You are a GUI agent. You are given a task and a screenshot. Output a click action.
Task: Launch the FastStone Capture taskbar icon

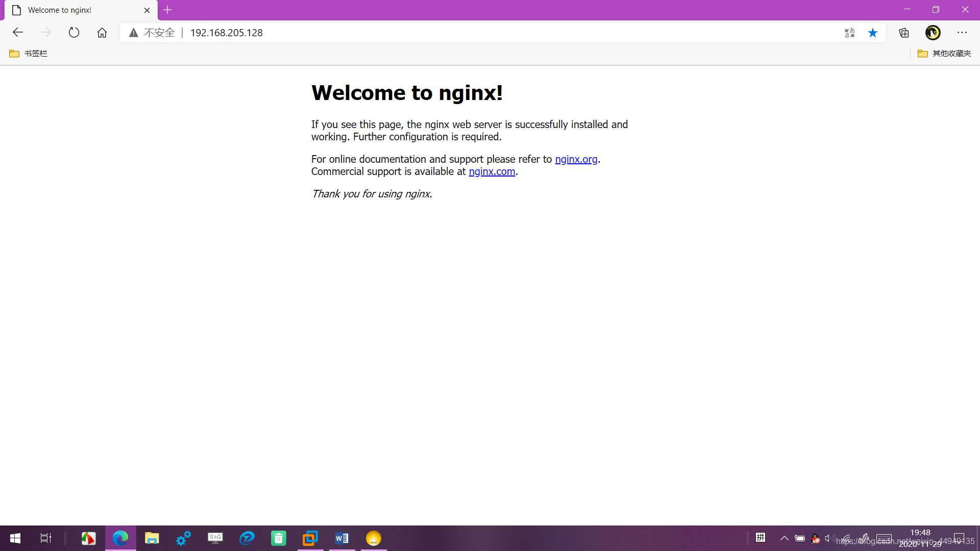[x=88, y=538]
